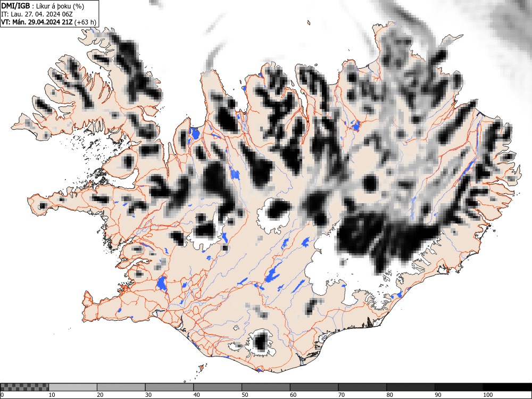Click the legend label '70'

(x=341, y=395)
